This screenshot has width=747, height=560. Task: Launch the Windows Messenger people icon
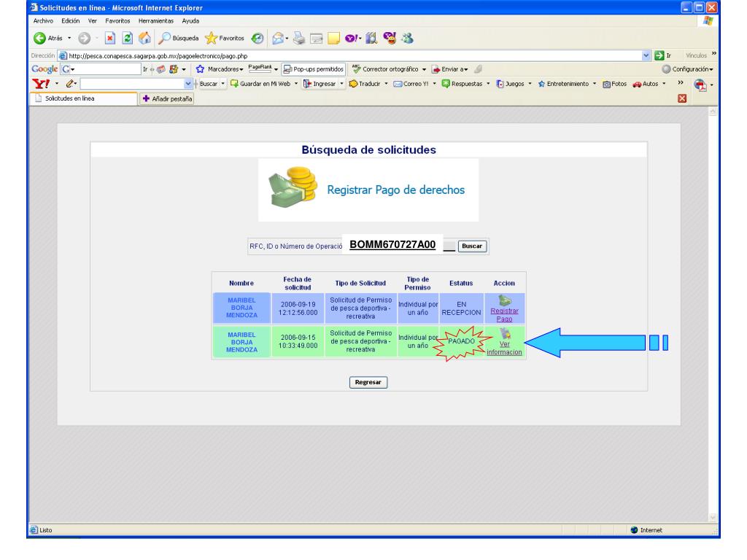pyautogui.click(x=407, y=38)
